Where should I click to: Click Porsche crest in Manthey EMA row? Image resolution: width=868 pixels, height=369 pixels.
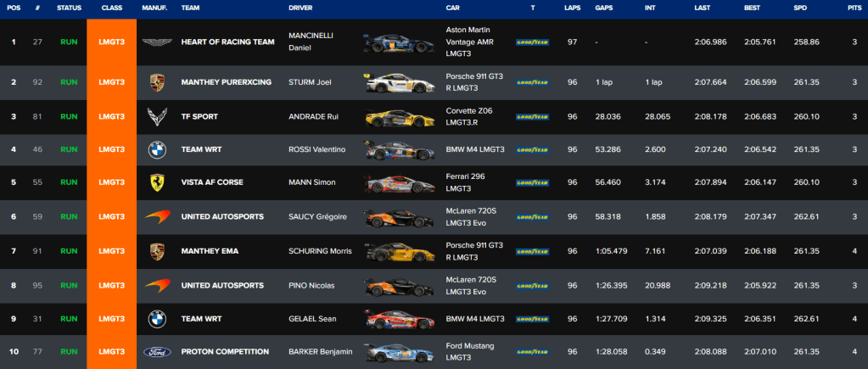pyautogui.click(x=157, y=251)
